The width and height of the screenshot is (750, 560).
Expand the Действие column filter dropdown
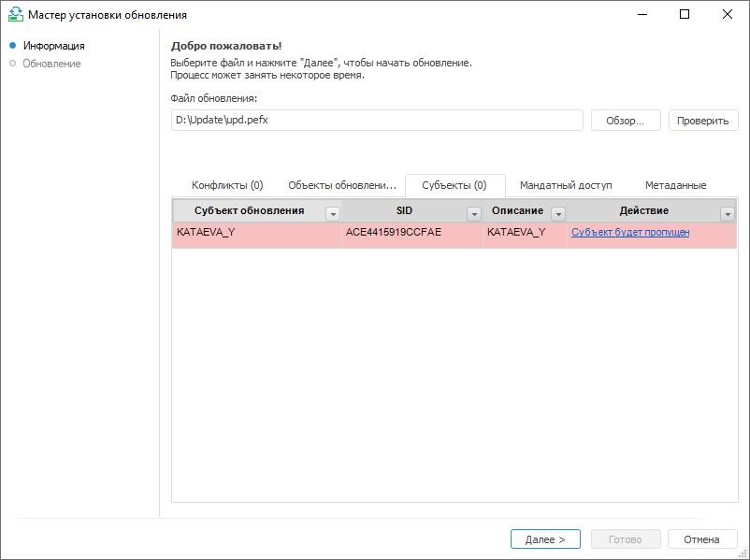coord(728,213)
